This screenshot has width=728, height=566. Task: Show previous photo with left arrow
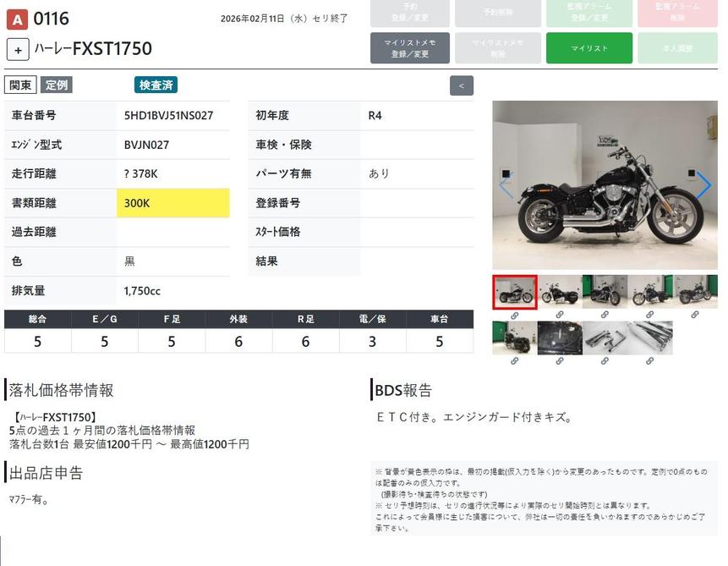coord(506,185)
